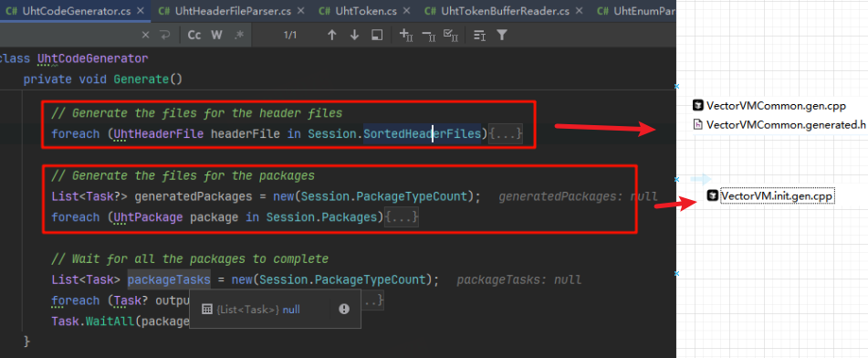Image resolution: width=868 pixels, height=358 pixels.
Task: Open the table view icon in debug tooltip
Action: tap(207, 309)
